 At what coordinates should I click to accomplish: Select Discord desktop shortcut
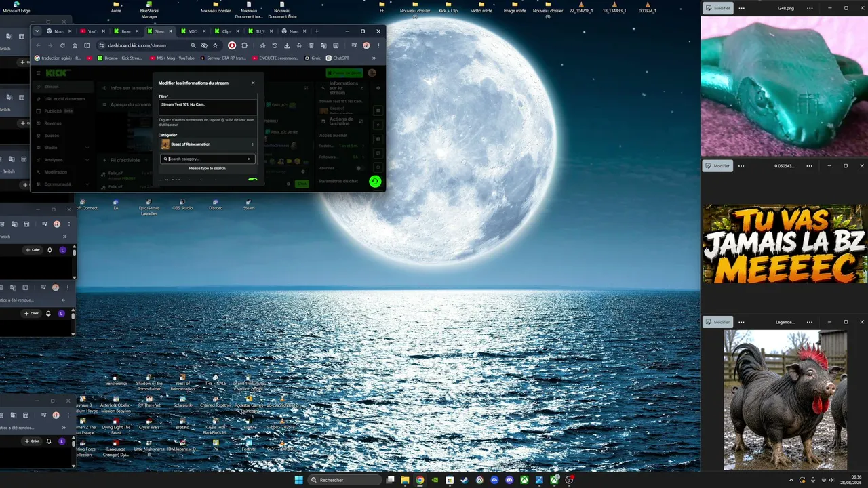coord(216,204)
